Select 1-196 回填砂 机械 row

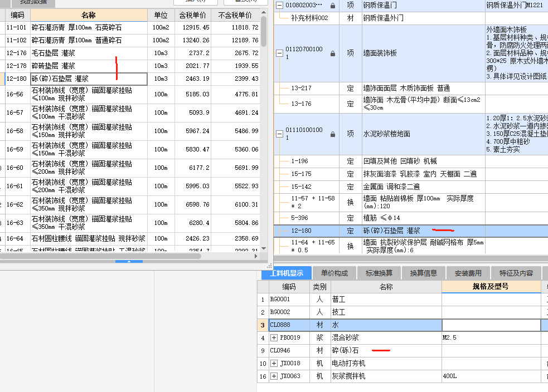coord(411,161)
